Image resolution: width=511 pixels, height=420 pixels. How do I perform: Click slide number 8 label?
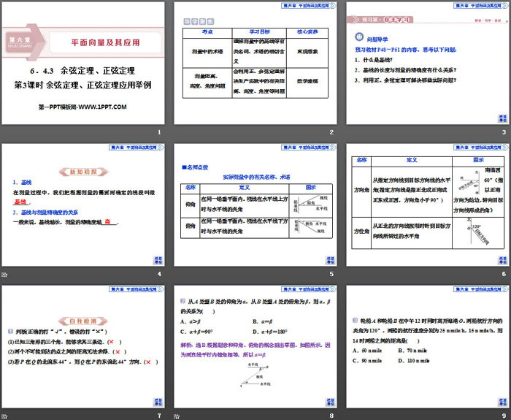coord(331,416)
